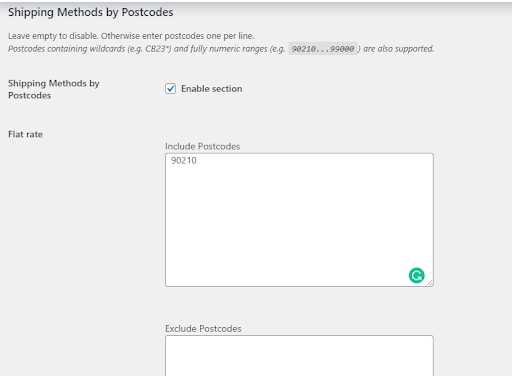Select the Flat rate row label

point(25,134)
